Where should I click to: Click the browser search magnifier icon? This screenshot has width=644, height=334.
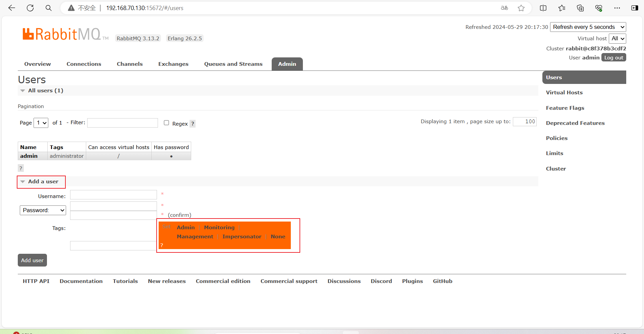[49, 8]
